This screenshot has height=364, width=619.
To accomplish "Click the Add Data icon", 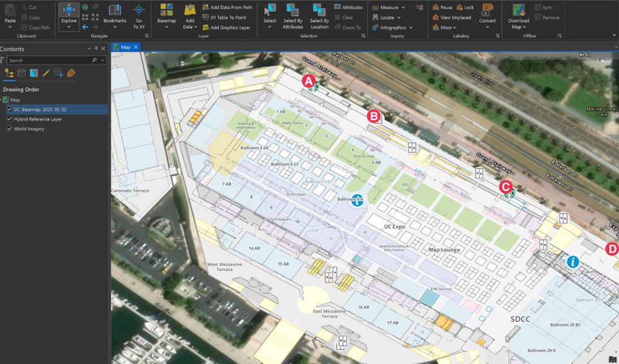I will [190, 11].
